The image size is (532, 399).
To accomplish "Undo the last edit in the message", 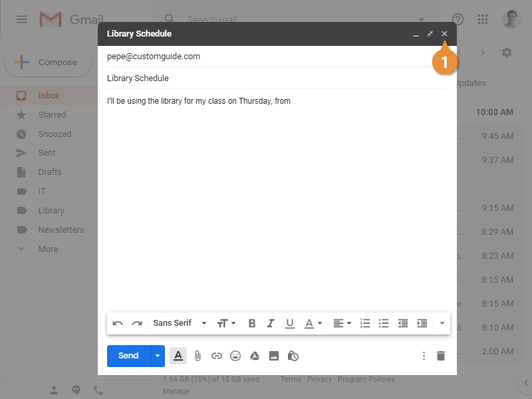I will tap(118, 323).
